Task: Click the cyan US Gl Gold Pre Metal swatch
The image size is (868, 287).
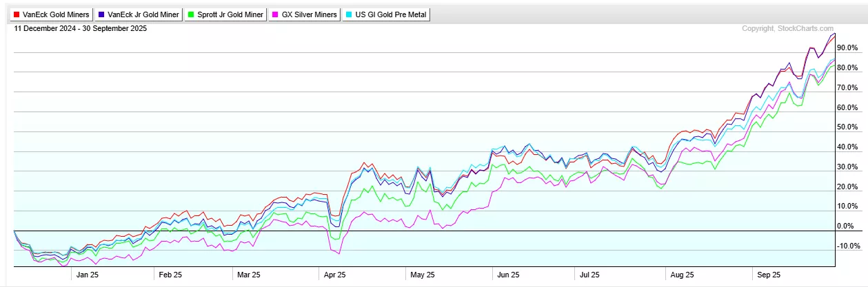Action: [349, 14]
